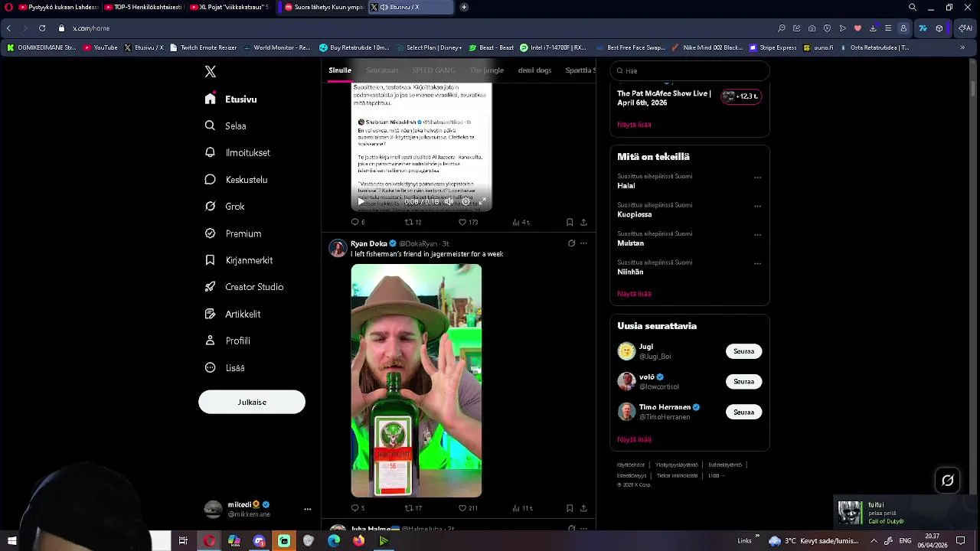Bookmark Ryan Doka post
Viewport: 980px width, 551px height.
[570, 508]
